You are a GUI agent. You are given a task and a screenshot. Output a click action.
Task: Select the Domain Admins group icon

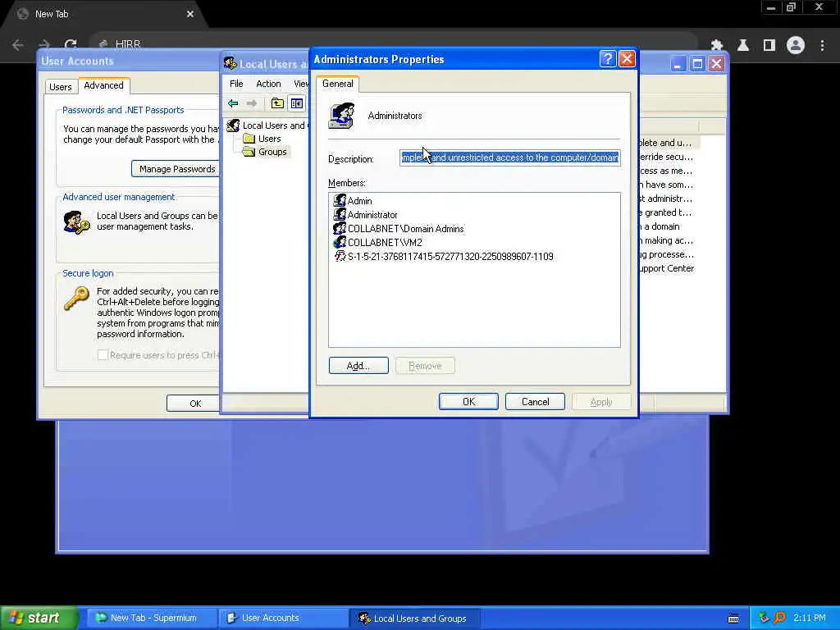click(340, 228)
